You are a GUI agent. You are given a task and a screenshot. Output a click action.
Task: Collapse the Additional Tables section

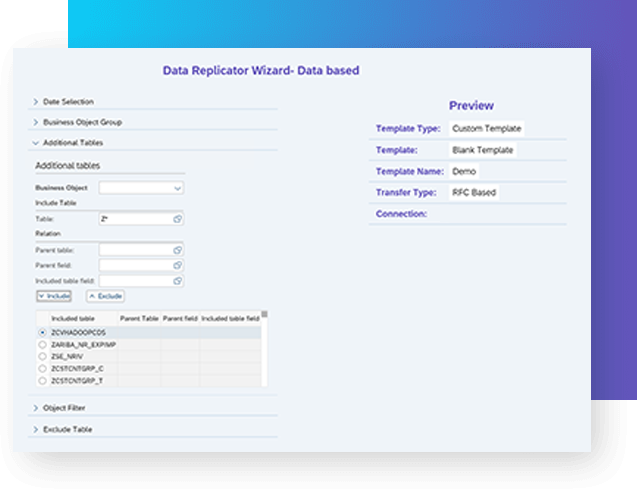coord(36,143)
